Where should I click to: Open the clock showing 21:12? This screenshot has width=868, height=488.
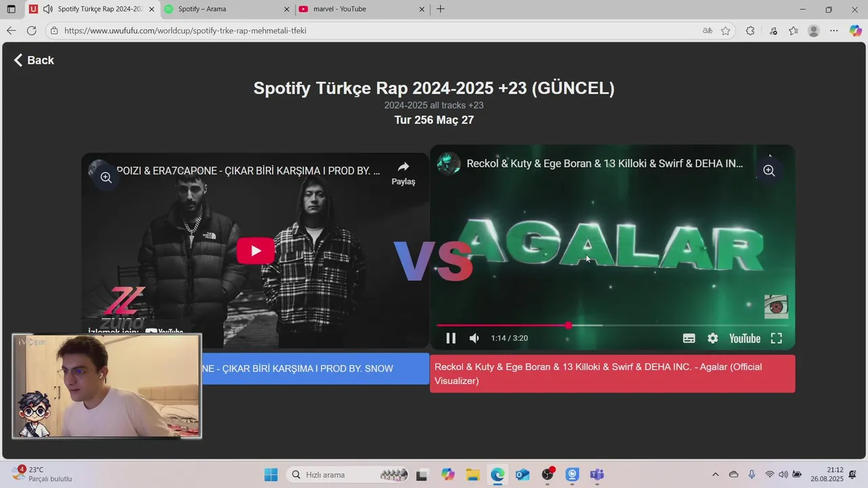click(828, 474)
